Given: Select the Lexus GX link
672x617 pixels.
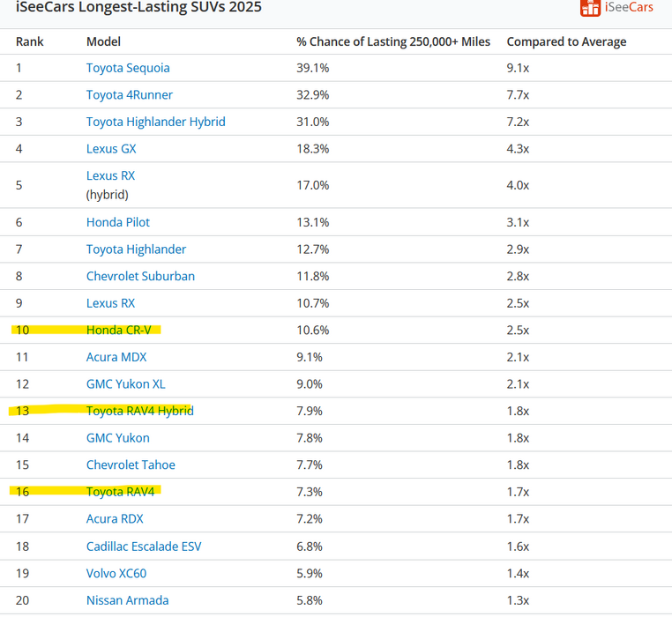Looking at the screenshot, I should click(x=111, y=149).
